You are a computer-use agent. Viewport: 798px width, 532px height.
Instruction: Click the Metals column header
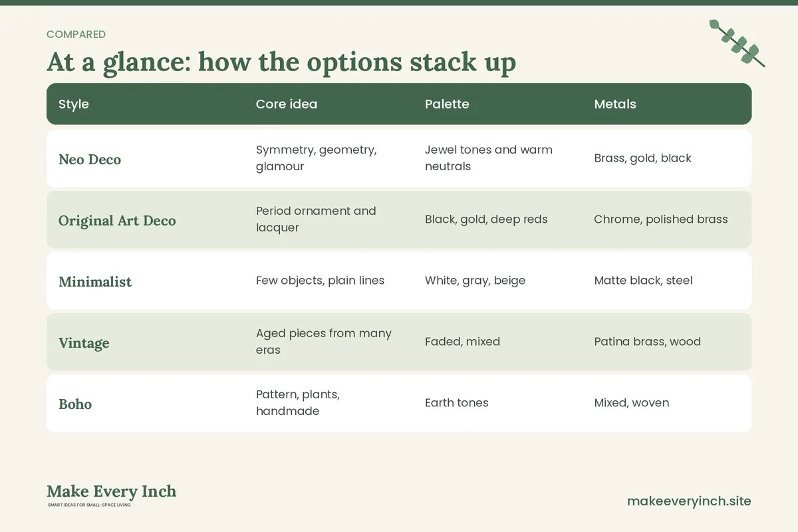[615, 104]
